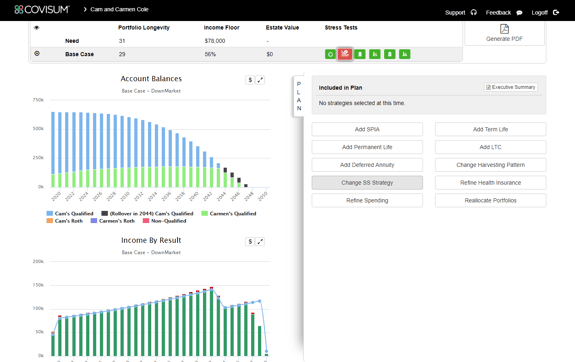Toggle Carmen's Qualified legend swatch

pos(205,213)
